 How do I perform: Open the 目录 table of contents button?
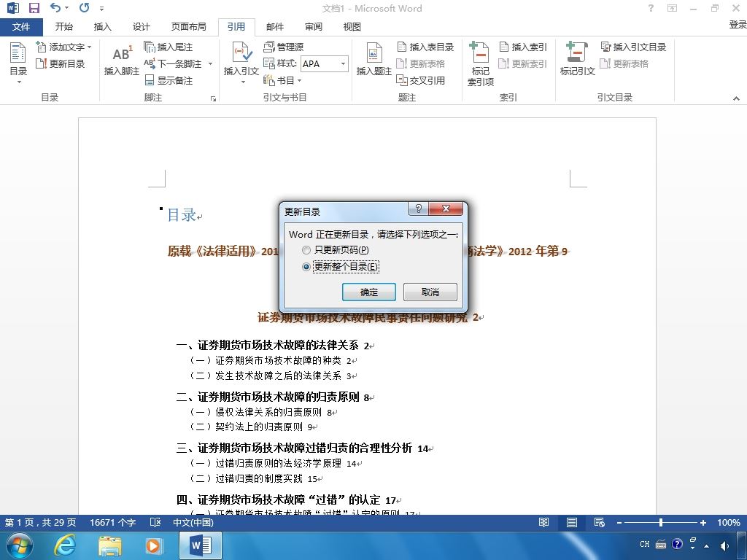[18, 63]
